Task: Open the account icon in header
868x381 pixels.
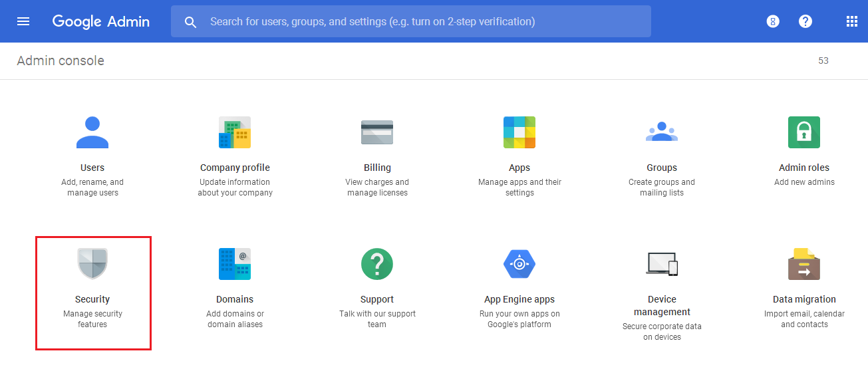Action: pyautogui.click(x=773, y=21)
